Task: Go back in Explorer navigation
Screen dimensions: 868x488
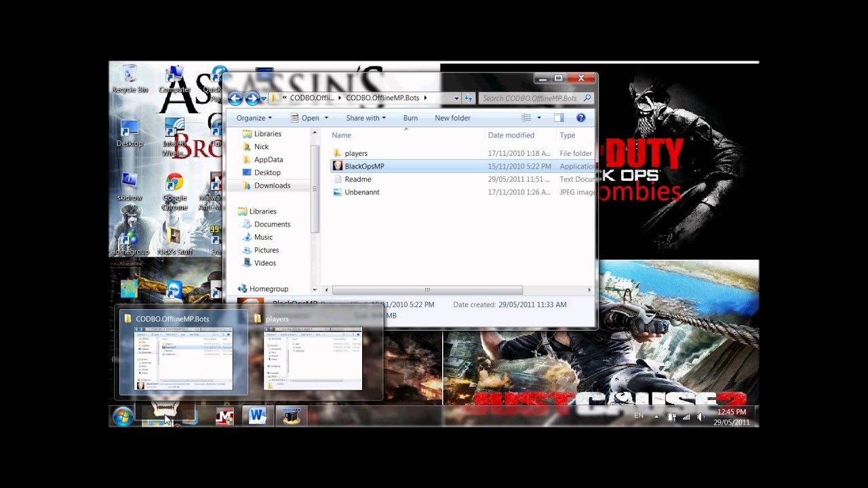Action: click(x=235, y=98)
